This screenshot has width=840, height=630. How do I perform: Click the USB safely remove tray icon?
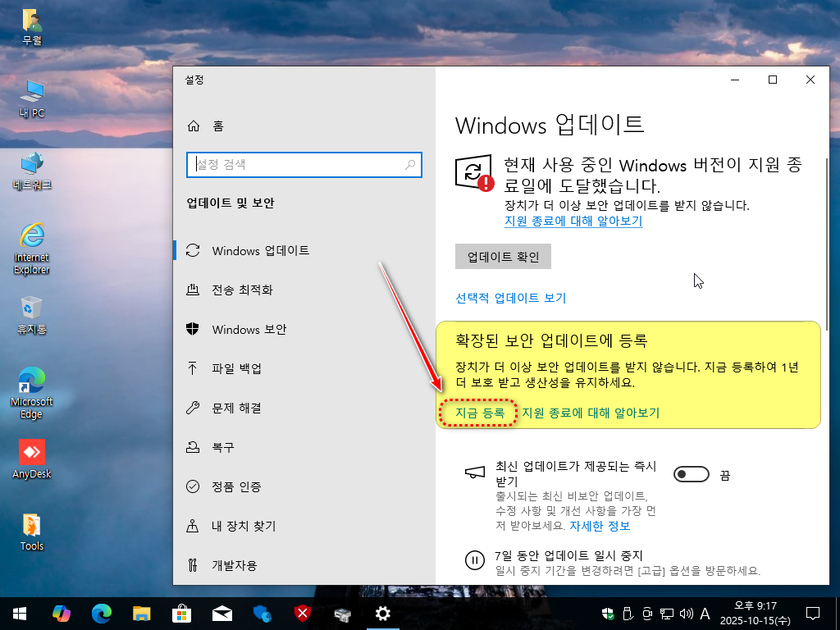point(628,614)
